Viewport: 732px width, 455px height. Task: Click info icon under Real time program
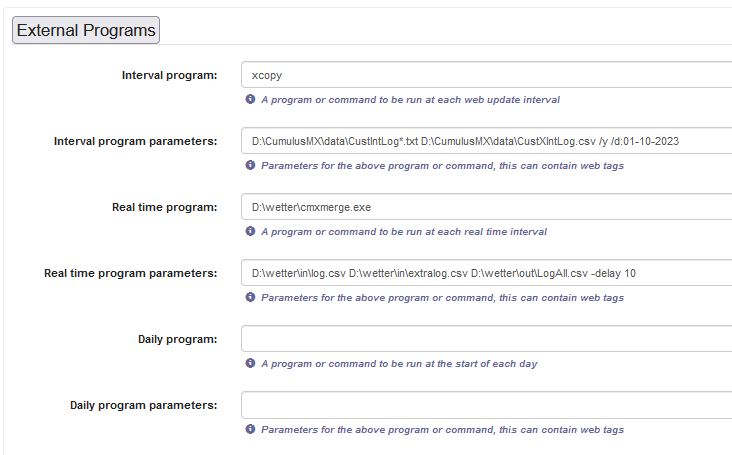click(x=250, y=231)
